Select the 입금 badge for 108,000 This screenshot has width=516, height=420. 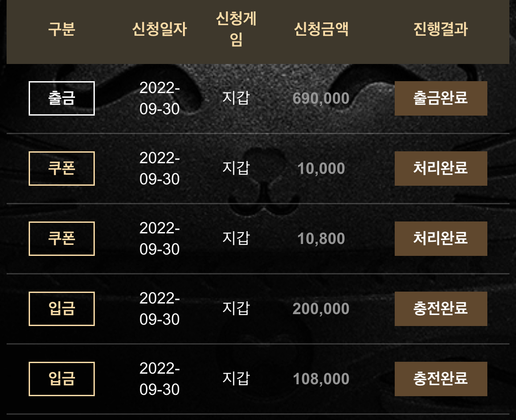62,379
